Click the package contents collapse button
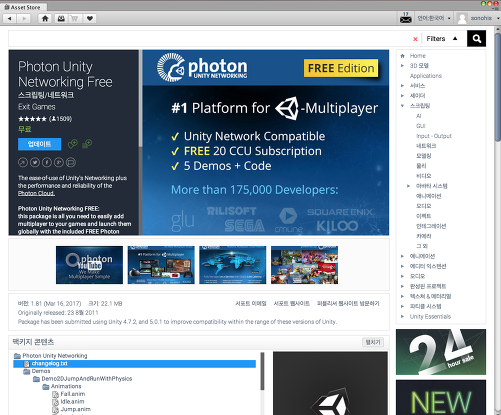 (373, 342)
